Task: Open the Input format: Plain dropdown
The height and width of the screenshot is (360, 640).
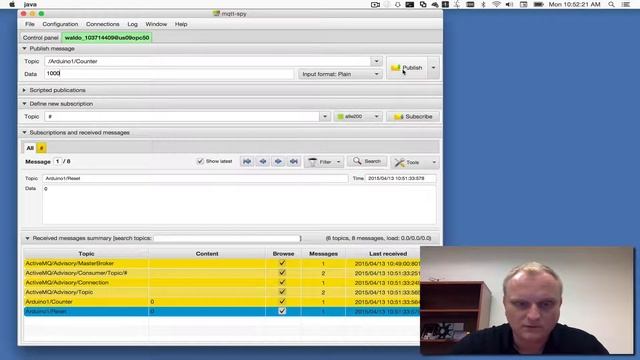Action: point(340,74)
